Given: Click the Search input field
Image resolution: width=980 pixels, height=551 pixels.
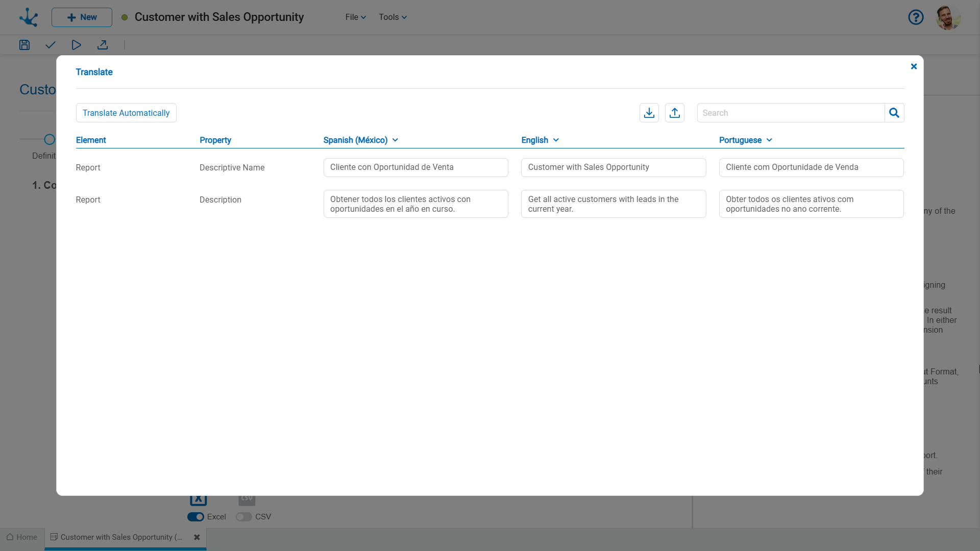Looking at the screenshot, I should [x=790, y=113].
